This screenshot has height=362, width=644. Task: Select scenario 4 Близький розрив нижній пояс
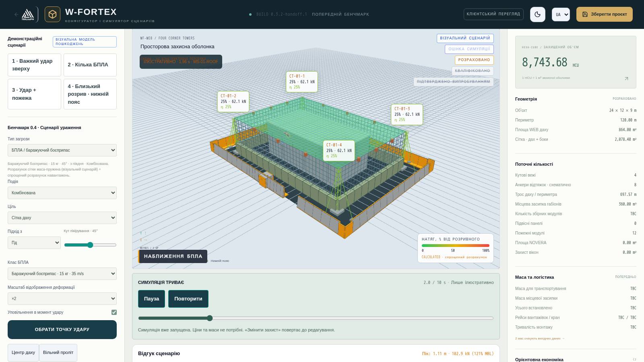[90, 94]
